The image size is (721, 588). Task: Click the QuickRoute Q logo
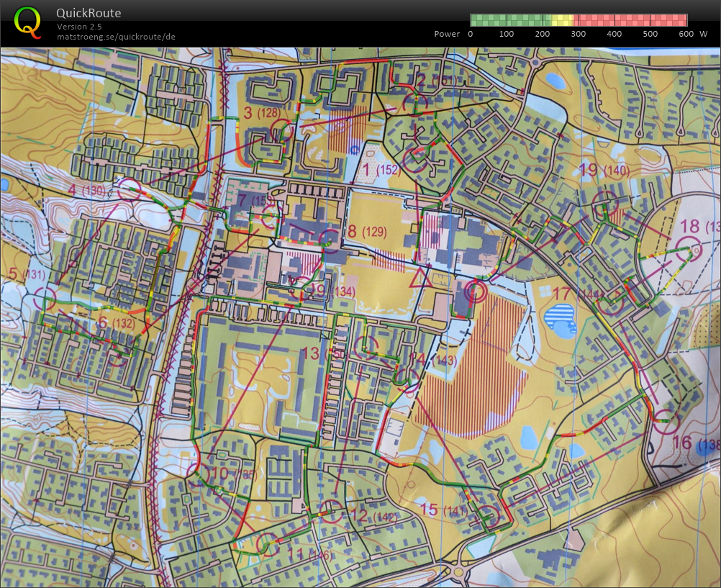[28, 22]
